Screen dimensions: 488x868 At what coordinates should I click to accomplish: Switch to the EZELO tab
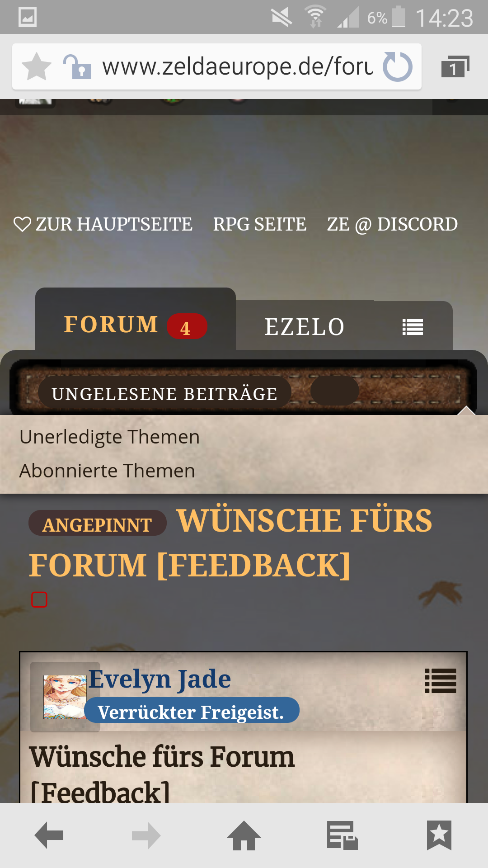click(x=305, y=327)
